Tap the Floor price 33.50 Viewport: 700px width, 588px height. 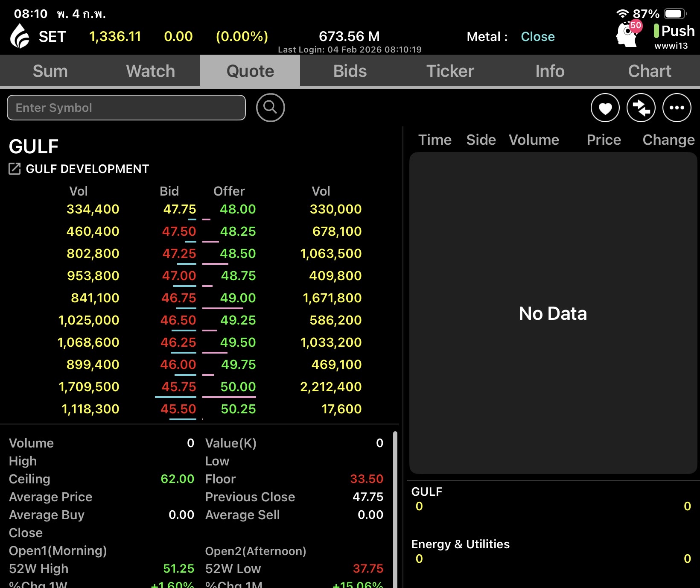[x=367, y=479]
